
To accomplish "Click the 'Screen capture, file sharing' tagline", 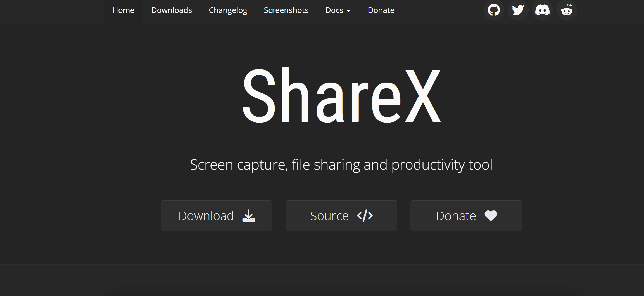I will (x=341, y=165).
